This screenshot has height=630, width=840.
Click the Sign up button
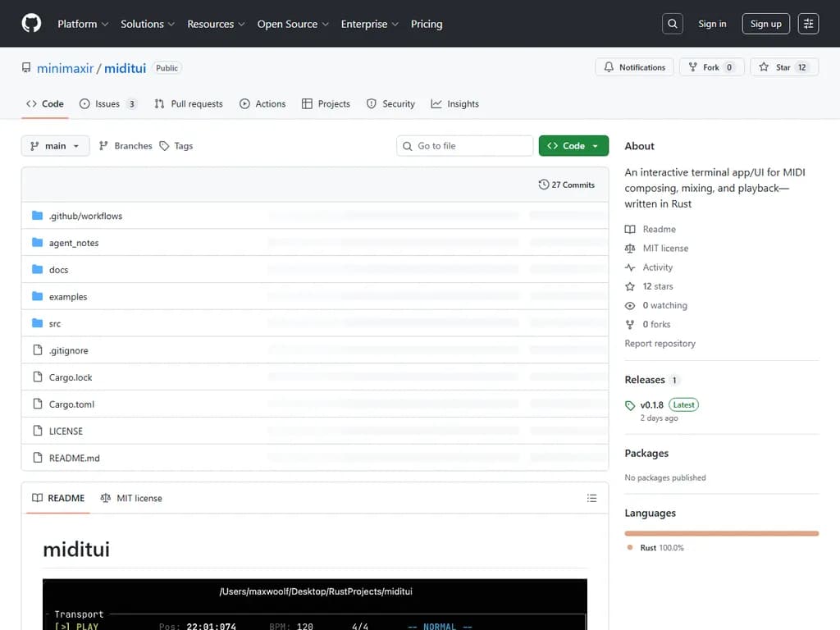(765, 24)
